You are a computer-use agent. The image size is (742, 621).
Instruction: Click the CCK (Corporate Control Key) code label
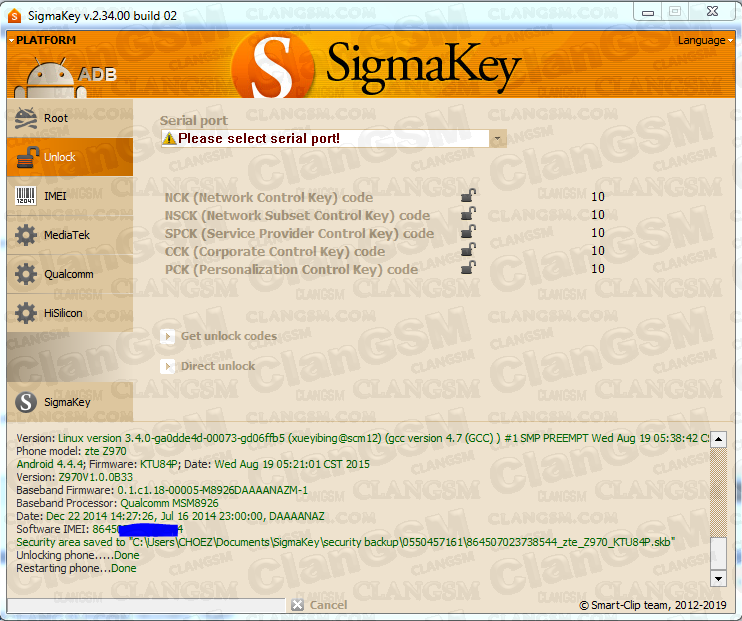275,251
